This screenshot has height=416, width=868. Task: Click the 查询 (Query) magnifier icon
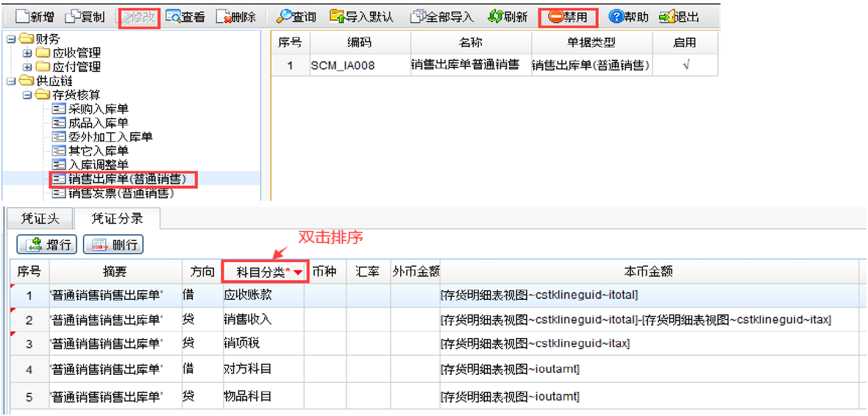point(283,17)
